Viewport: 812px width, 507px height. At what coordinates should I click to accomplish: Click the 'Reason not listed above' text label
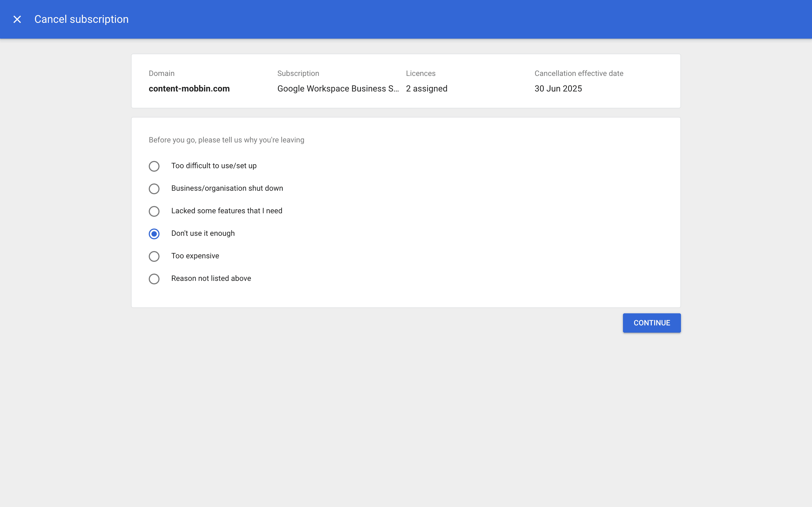(211, 278)
